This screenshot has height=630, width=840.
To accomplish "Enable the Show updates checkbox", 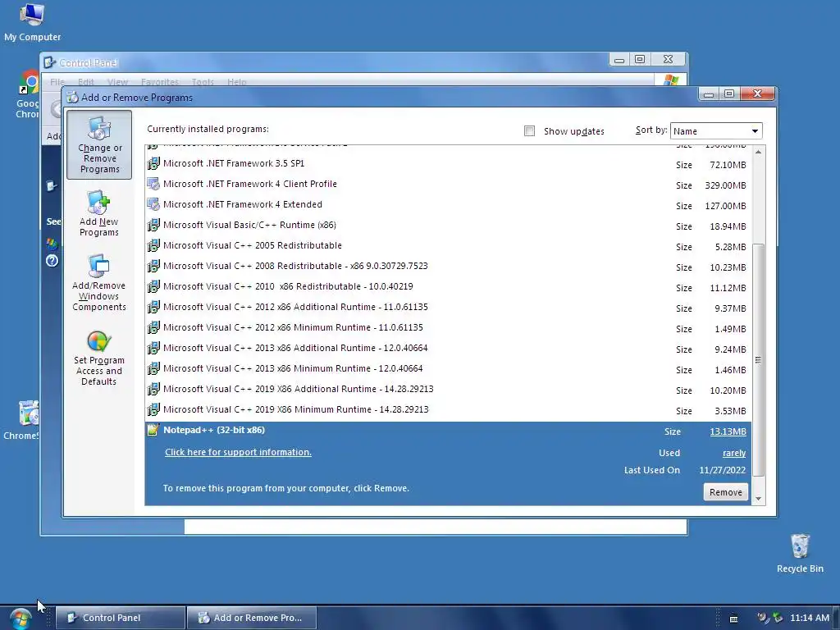I will (x=529, y=131).
